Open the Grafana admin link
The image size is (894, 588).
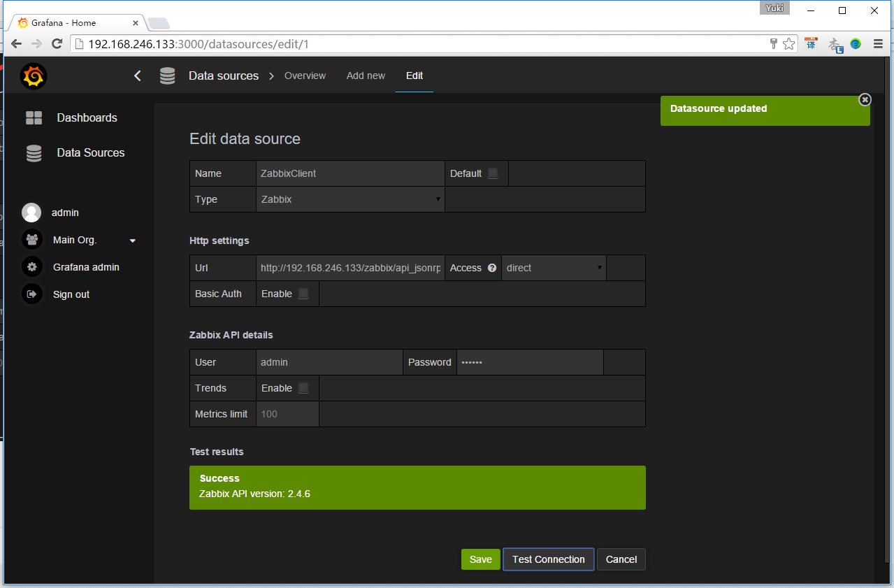(86, 267)
